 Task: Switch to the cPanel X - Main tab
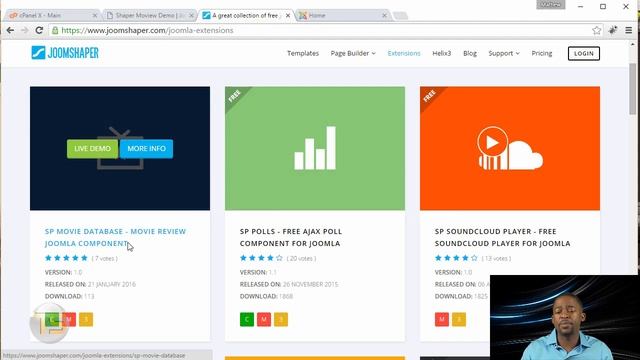[x=51, y=16]
